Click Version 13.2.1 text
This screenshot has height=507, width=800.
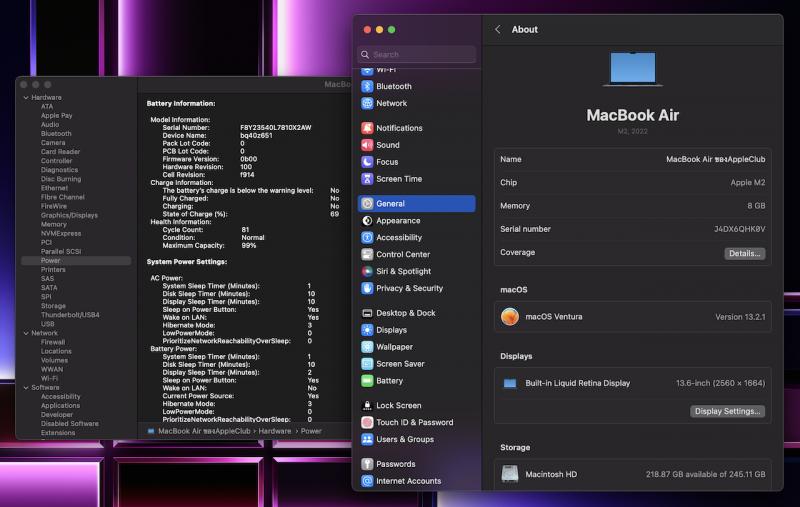pyautogui.click(x=740, y=317)
